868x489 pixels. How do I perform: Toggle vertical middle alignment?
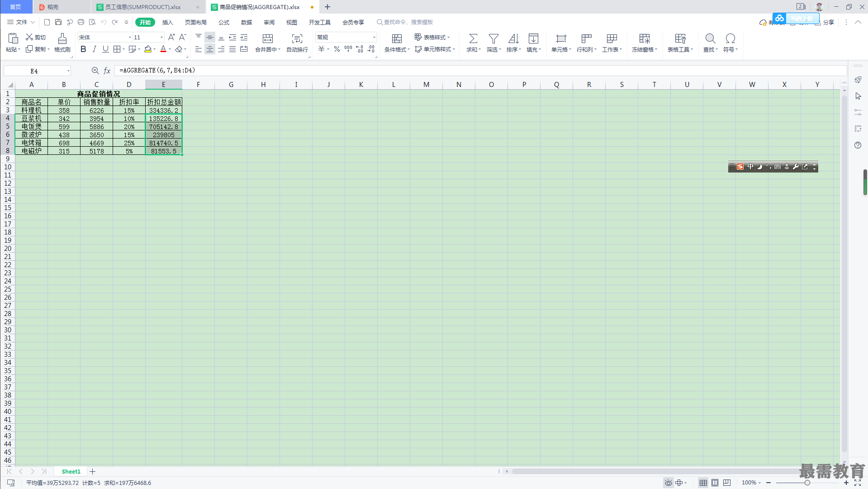(x=209, y=37)
